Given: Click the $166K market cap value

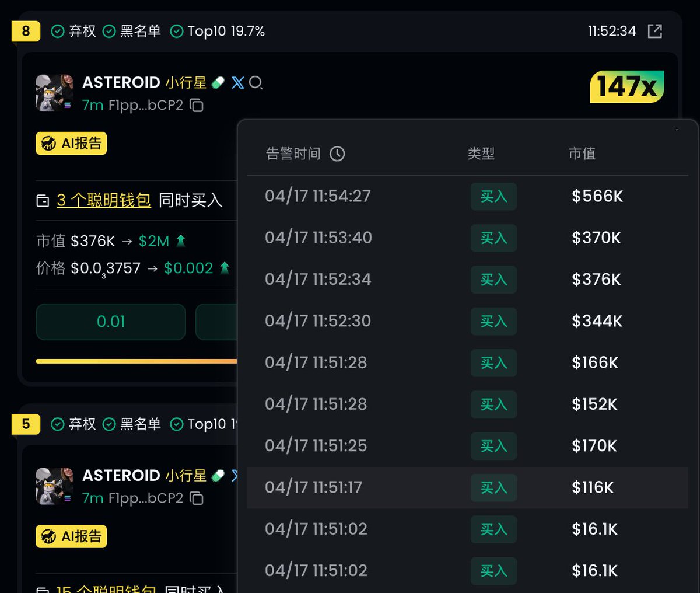Looking at the screenshot, I should point(595,362).
